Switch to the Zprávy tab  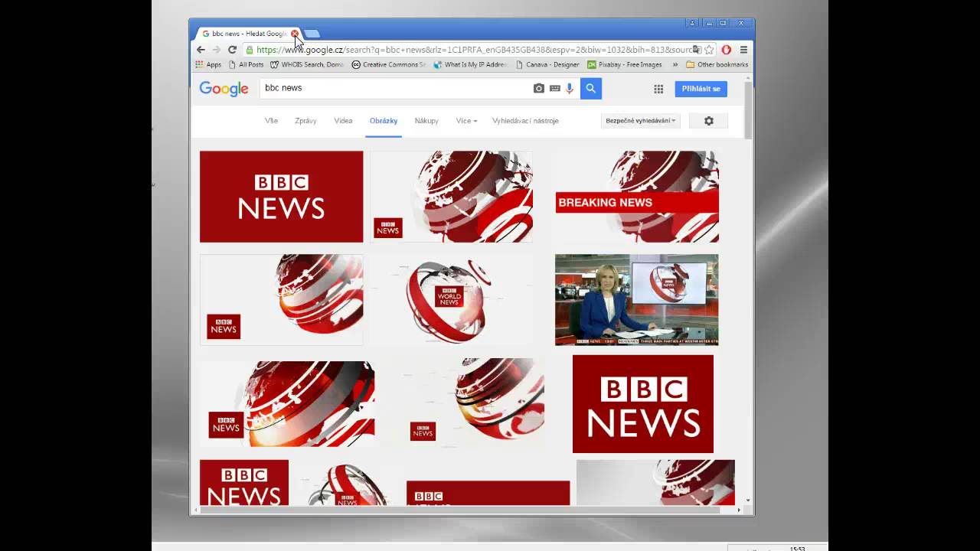pyautogui.click(x=305, y=121)
